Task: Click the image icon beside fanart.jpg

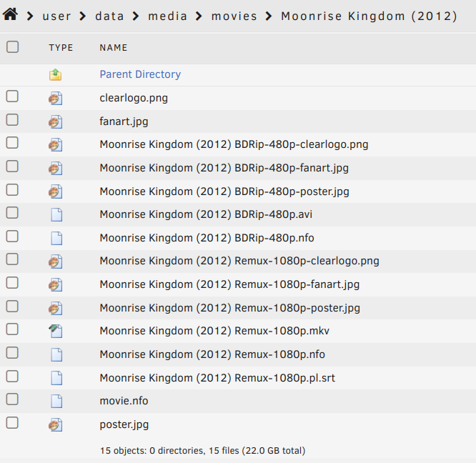Action: [56, 122]
